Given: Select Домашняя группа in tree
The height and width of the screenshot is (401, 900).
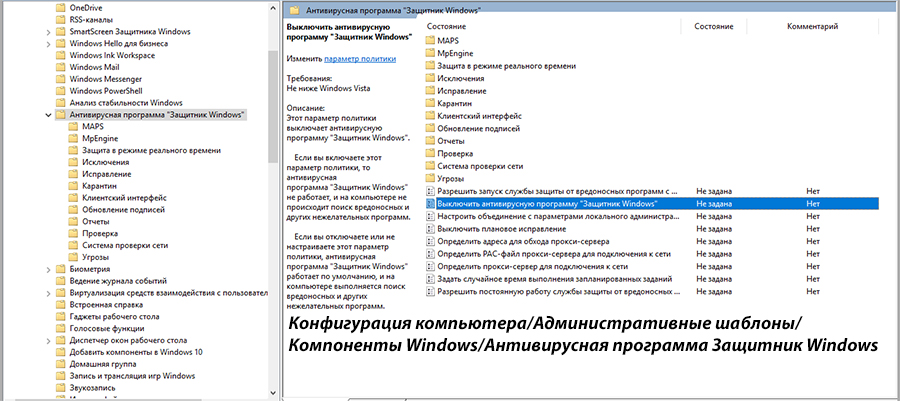Looking at the screenshot, I should [102, 364].
